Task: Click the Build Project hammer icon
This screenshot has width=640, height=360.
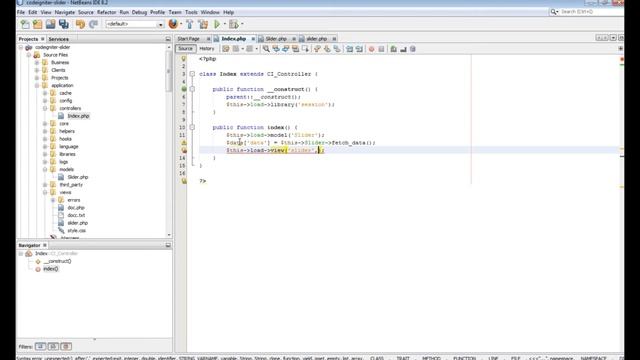Action: pyautogui.click(x=190, y=24)
